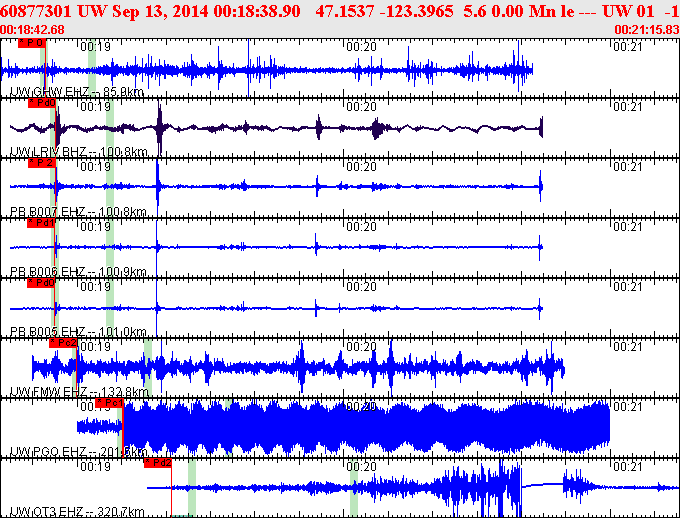Click the 00:21 time label on PGO trace

tap(628, 406)
